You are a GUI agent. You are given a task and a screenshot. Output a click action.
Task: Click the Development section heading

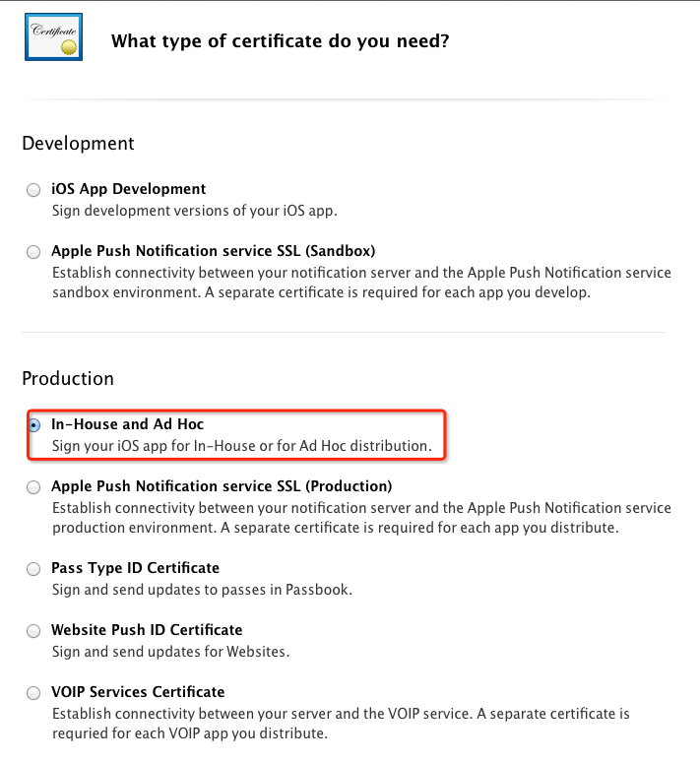coord(78,144)
